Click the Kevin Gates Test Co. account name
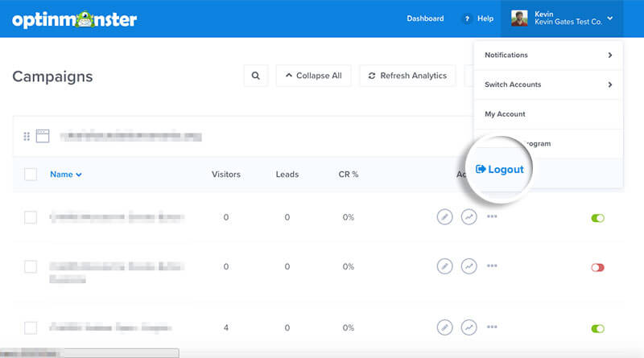Screen dimensions: 644x358 568,23
